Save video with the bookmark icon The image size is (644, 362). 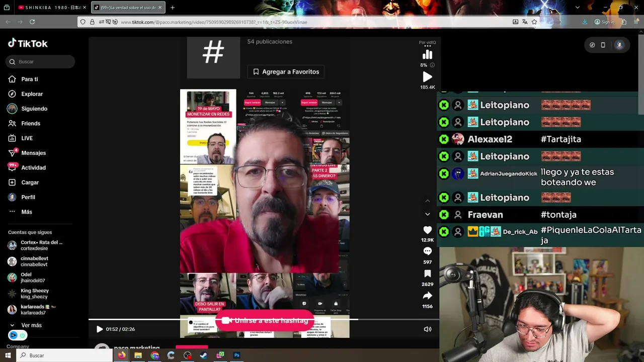pos(427,274)
